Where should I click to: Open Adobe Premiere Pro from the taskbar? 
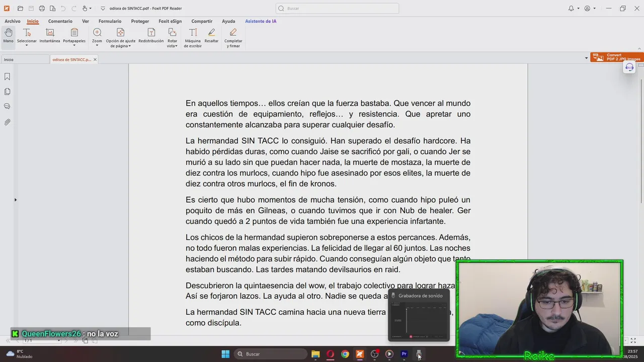point(404,354)
